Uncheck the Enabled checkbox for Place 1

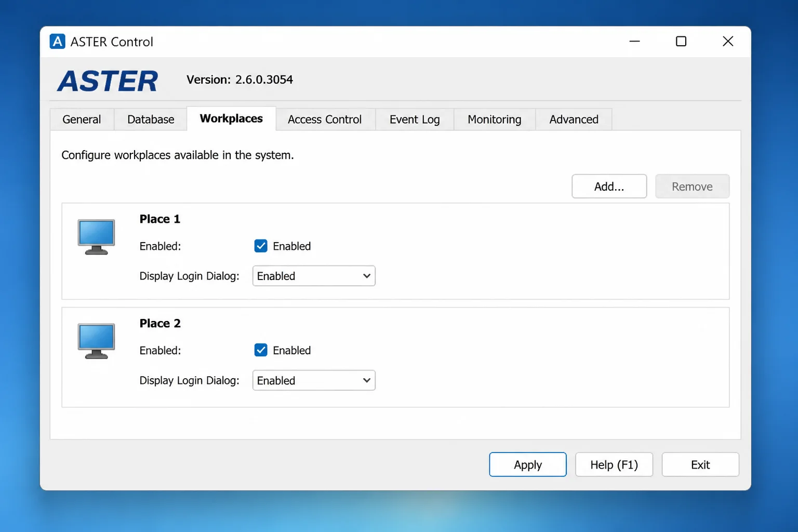click(261, 246)
